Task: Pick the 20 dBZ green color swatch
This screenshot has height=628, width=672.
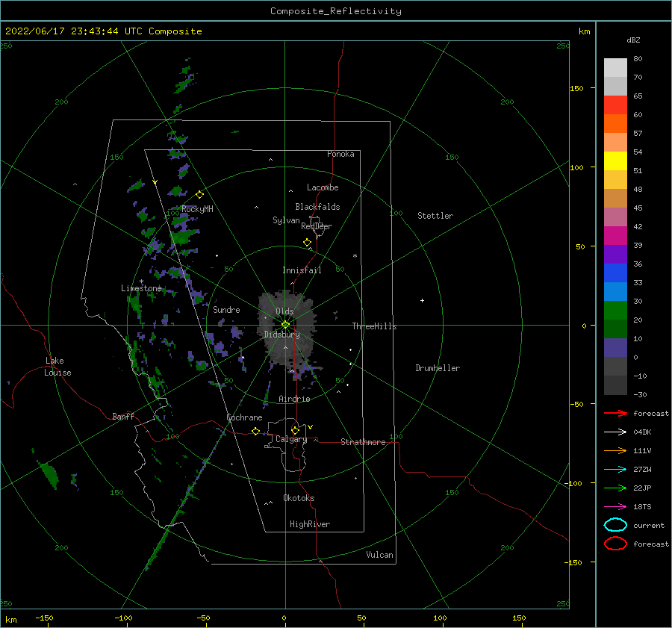Action: tap(615, 311)
